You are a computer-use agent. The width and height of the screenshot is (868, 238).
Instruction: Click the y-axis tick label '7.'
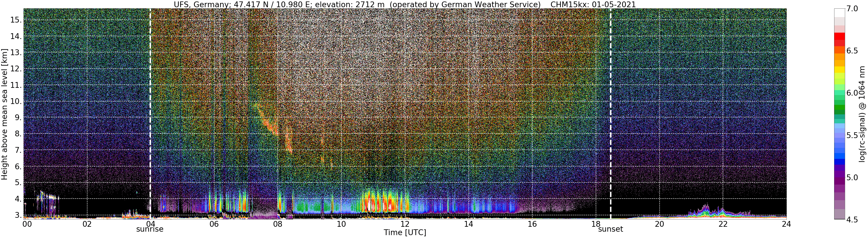tap(18, 150)
